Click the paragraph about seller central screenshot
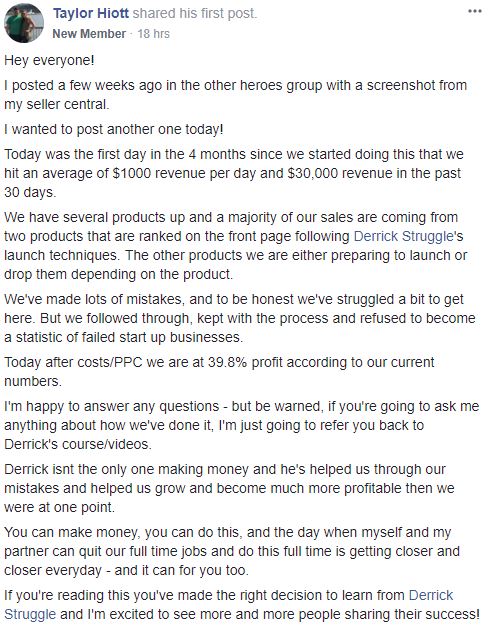The height and width of the screenshot is (632, 489). pos(235,95)
